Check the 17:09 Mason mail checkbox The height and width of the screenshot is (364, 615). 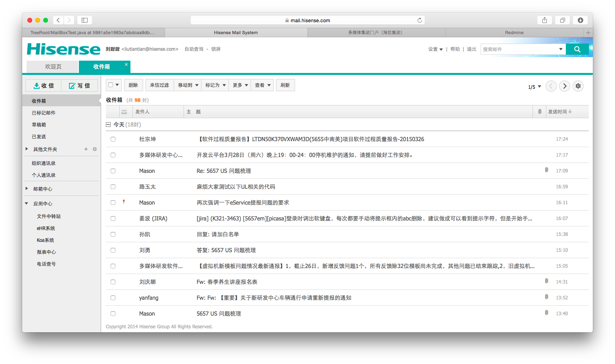coord(113,171)
